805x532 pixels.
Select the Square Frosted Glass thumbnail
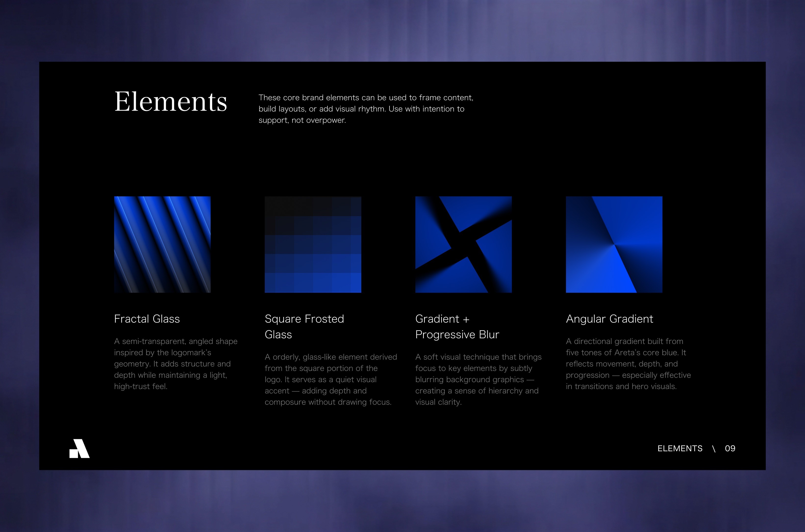click(x=313, y=244)
